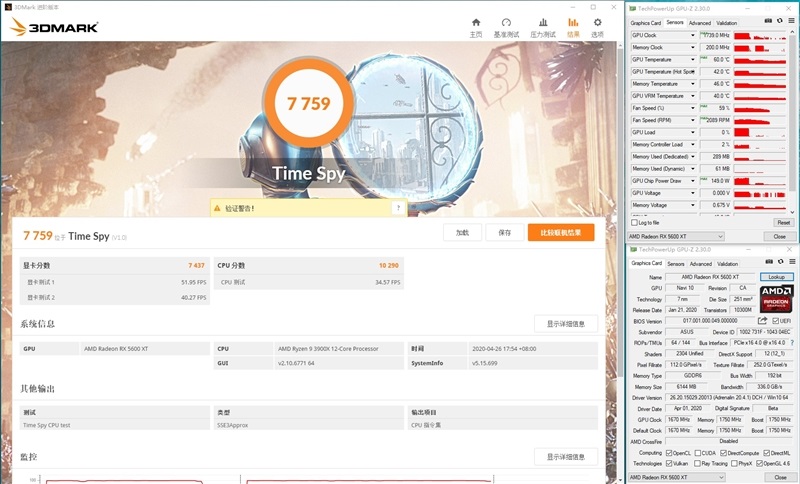Click the 3DMark logo
This screenshot has width=800, height=484.
point(54,27)
